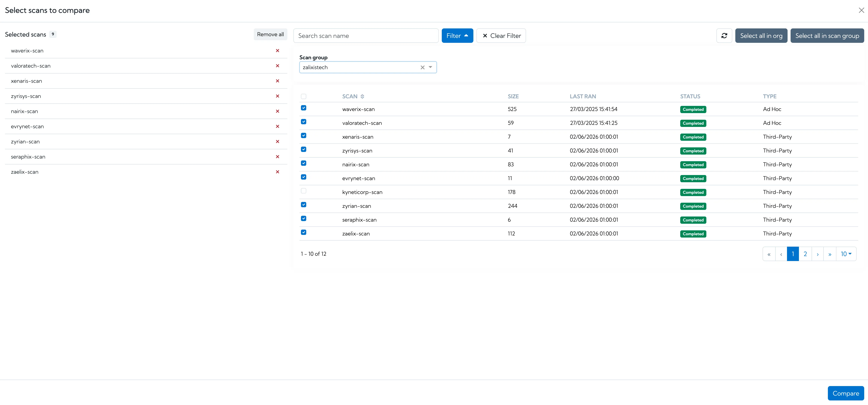The width and height of the screenshot is (868, 405).
Task: Open the Scan group dropdown arrow
Action: [430, 67]
